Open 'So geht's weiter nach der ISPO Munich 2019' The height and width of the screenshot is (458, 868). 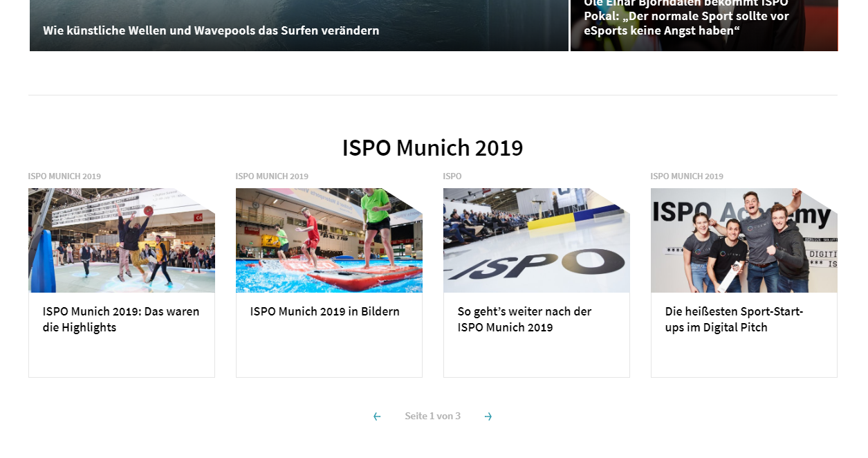524,319
